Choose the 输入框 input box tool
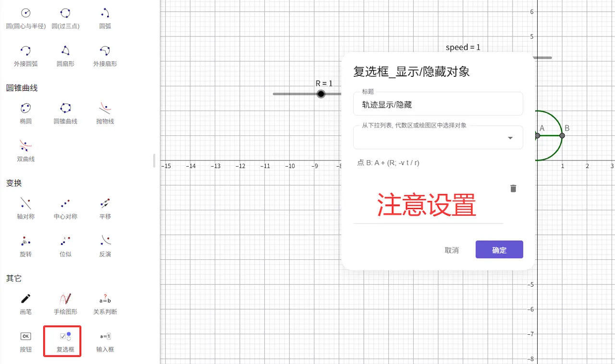Screen dimensions: 615x364 (x=105, y=341)
